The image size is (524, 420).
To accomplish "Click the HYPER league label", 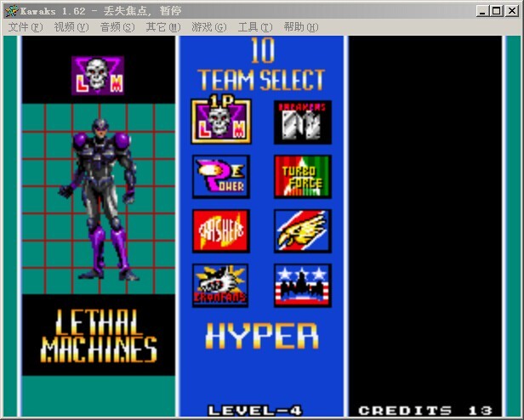I will 262,336.
